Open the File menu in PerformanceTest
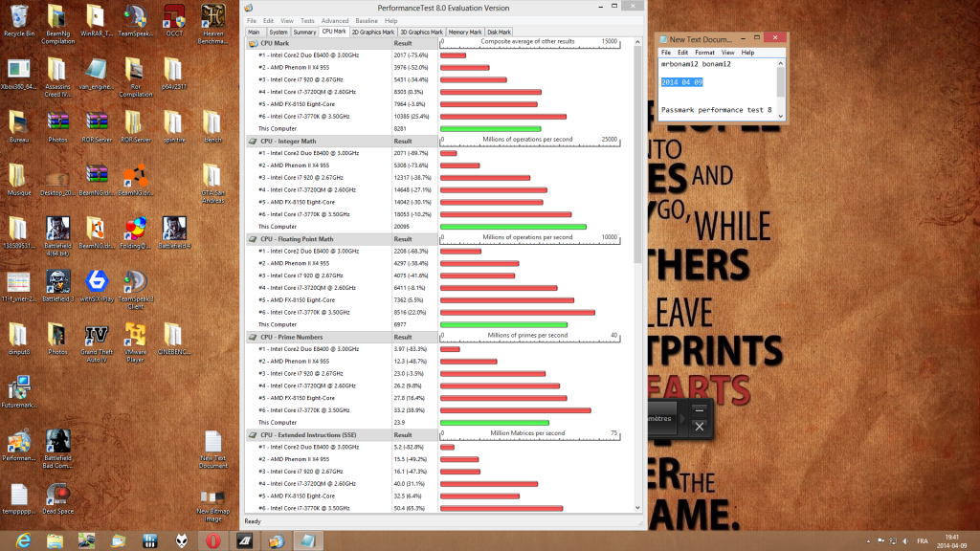This screenshot has height=551, width=980. coord(252,21)
